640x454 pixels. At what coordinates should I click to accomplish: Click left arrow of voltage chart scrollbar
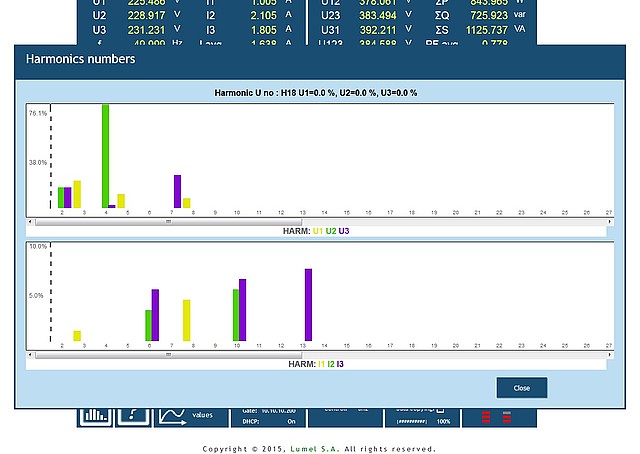30,222
